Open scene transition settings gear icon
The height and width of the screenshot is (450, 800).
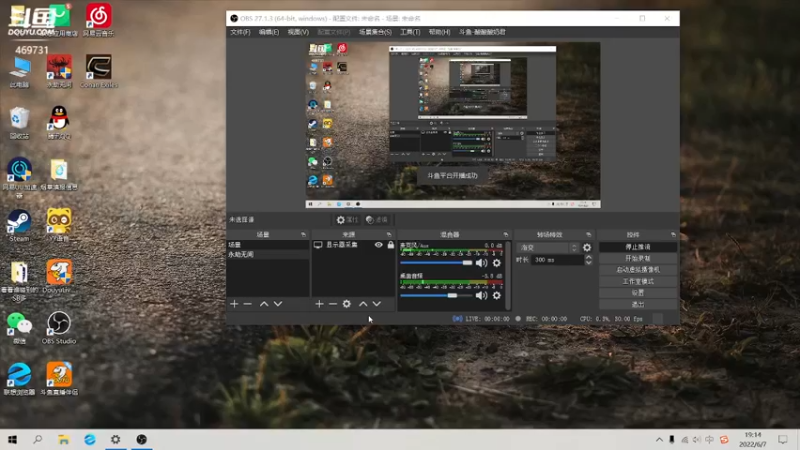(587, 247)
